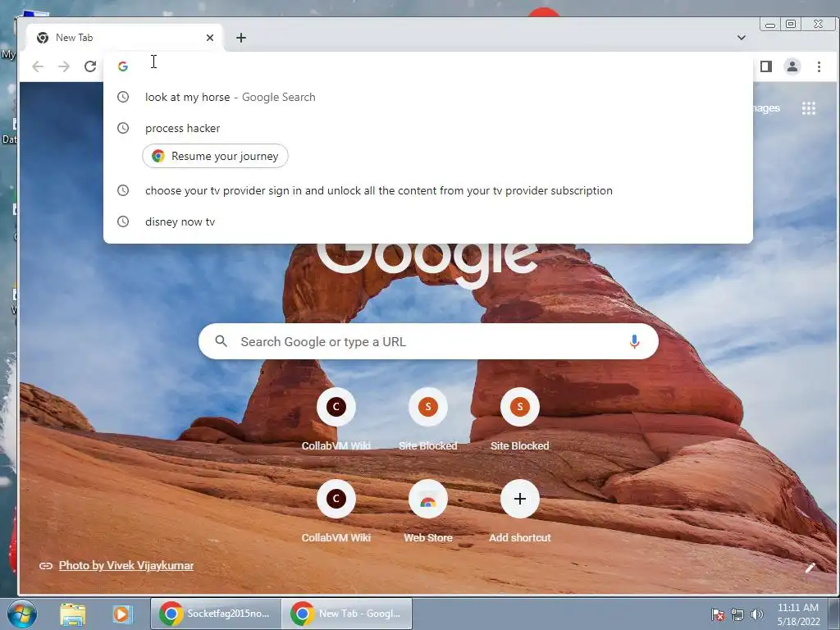Click the browser Back arrow button
The height and width of the screenshot is (630, 840).
click(38, 66)
